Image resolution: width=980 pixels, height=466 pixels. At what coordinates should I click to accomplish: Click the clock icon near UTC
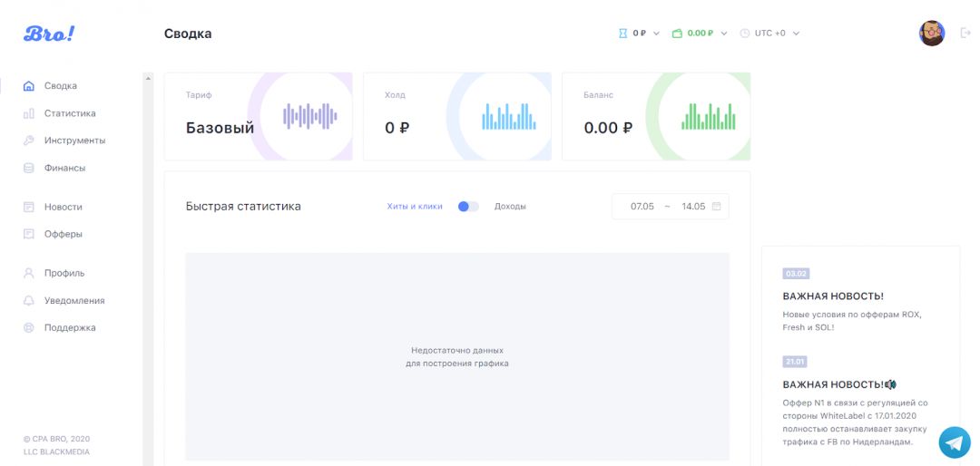point(745,34)
